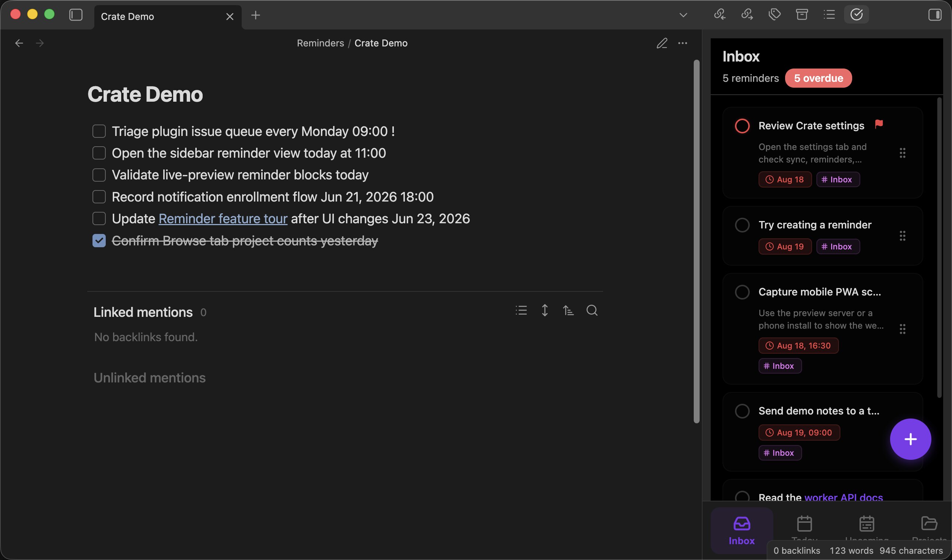Complete the Review Crate settings reminder circle
Viewport: 952px width, 560px height.
pyautogui.click(x=742, y=126)
